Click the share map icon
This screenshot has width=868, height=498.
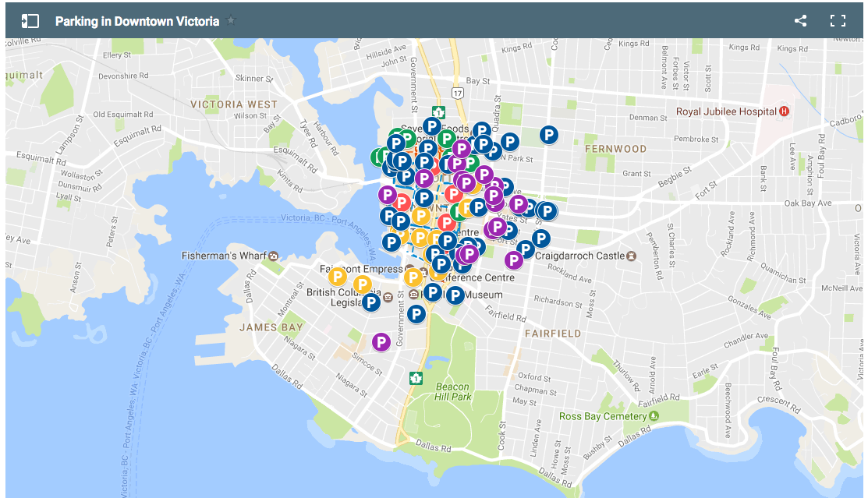[x=800, y=21]
